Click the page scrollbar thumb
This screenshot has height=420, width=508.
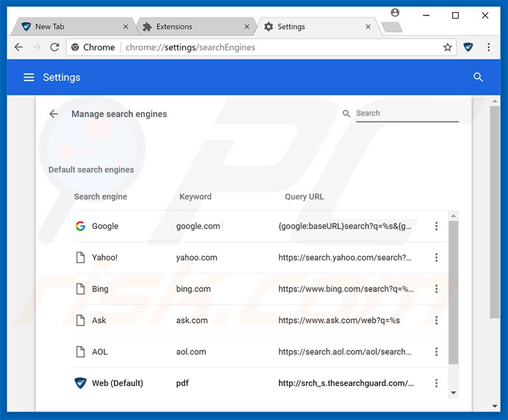coord(494,212)
